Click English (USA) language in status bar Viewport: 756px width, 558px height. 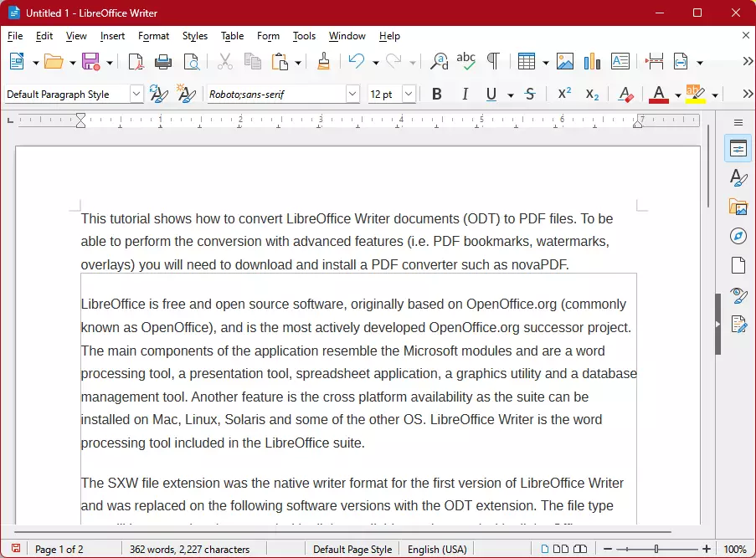click(x=437, y=550)
